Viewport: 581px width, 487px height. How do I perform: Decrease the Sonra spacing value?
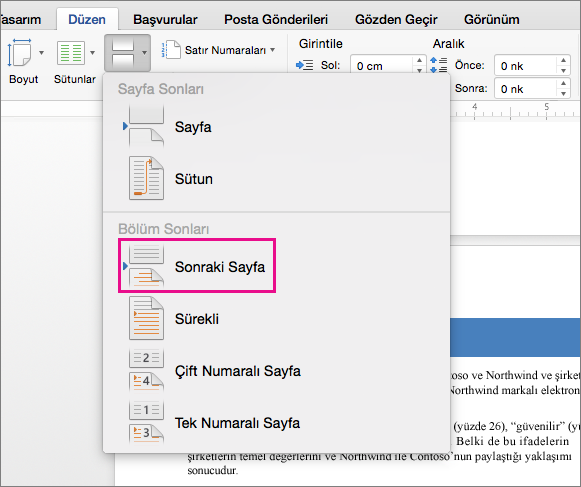pyautogui.click(x=564, y=93)
